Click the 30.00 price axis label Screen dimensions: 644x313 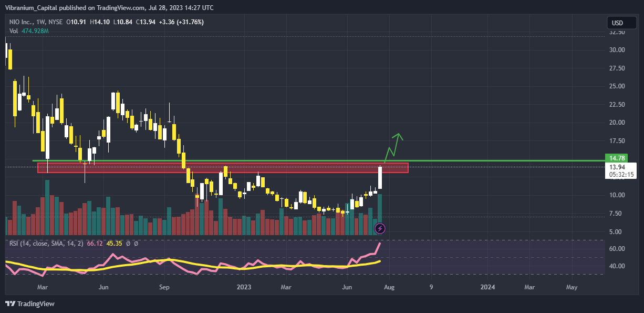(617, 50)
